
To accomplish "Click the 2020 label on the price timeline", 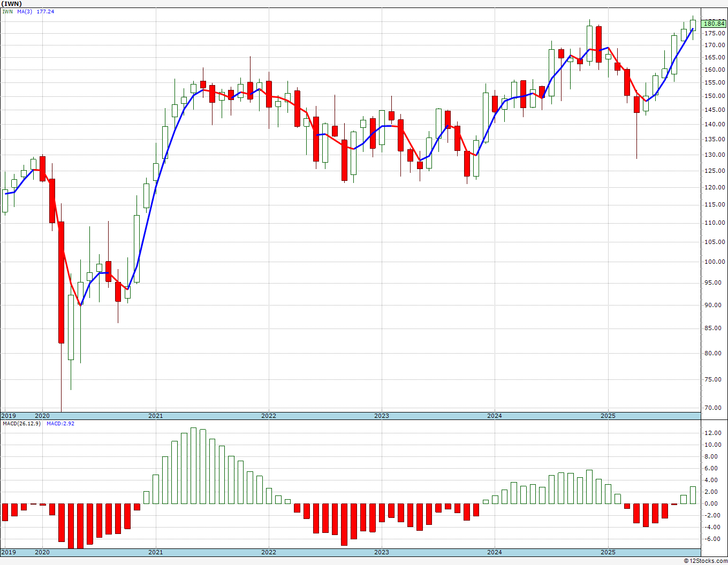I will [x=42, y=416].
